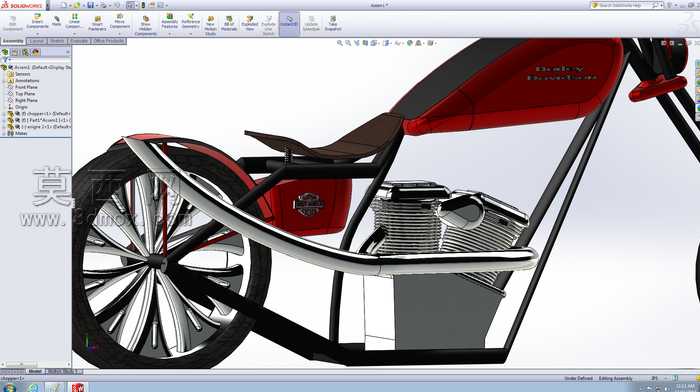700x392 pixels.
Task: Click the tree filter funnel icon
Action: (5, 60)
